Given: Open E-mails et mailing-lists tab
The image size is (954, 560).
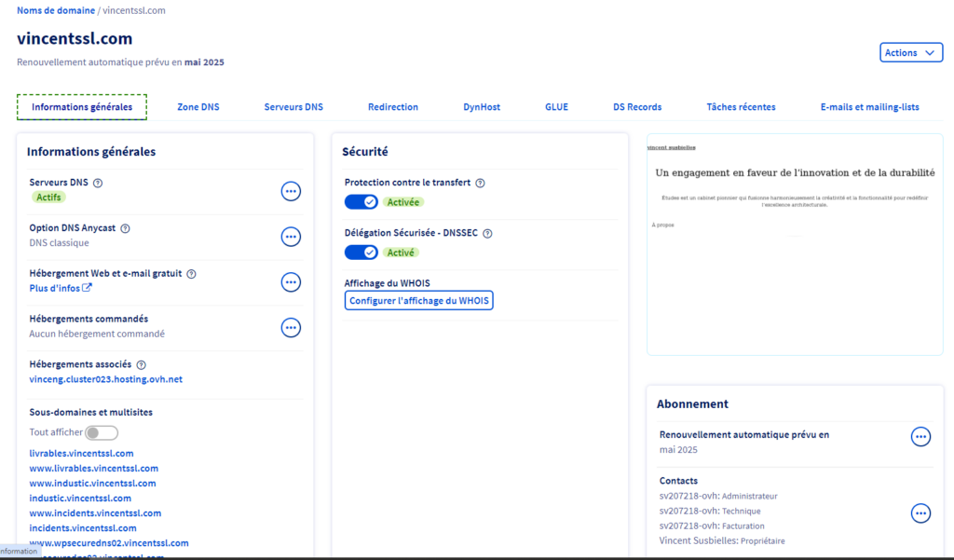Looking at the screenshot, I should click(869, 107).
